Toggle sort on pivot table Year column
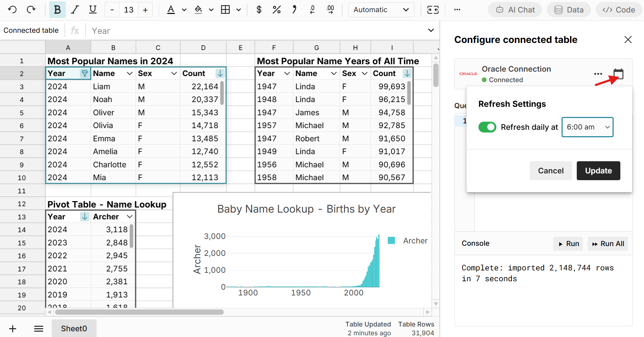Screen dimensions: 644x337 [x=84, y=217]
